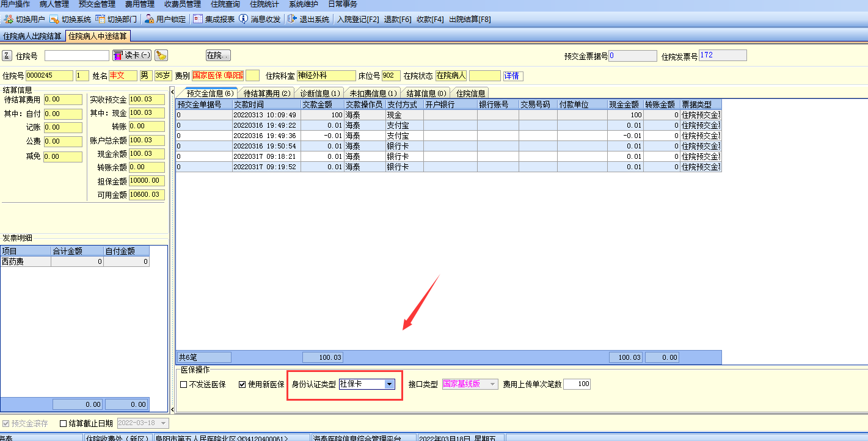Select row dated 20220316 19:49:22

448,125
